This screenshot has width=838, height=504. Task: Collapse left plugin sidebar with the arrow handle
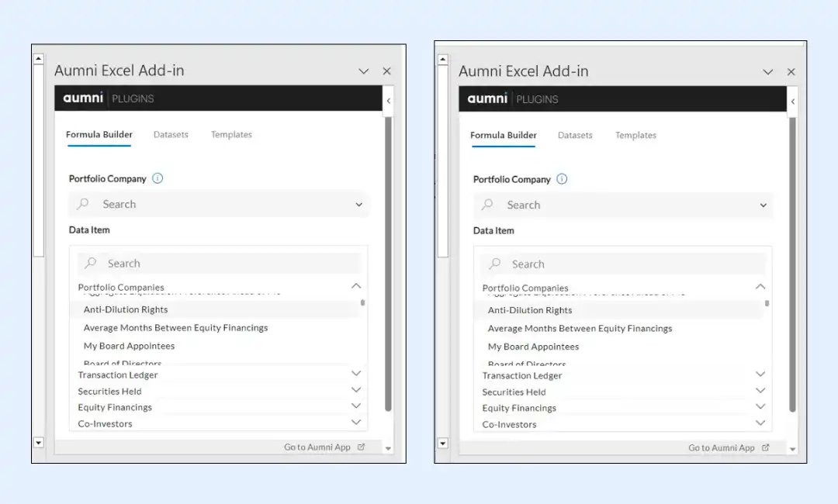[x=389, y=100]
